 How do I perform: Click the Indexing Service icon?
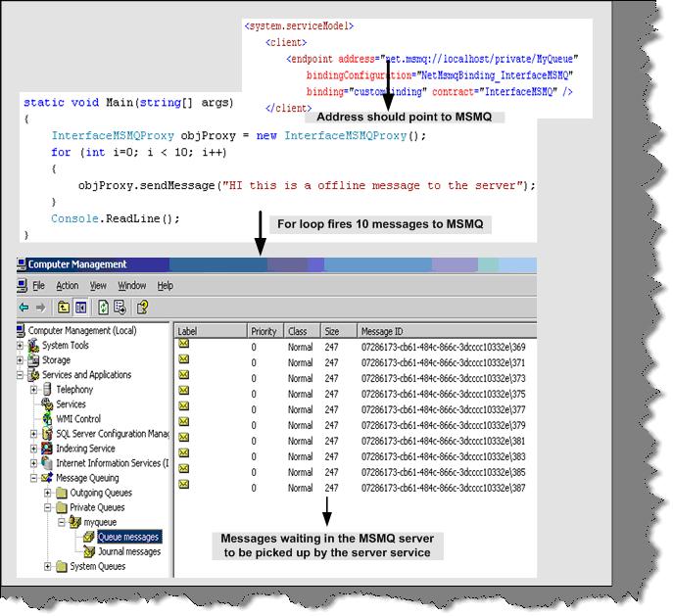[47, 449]
